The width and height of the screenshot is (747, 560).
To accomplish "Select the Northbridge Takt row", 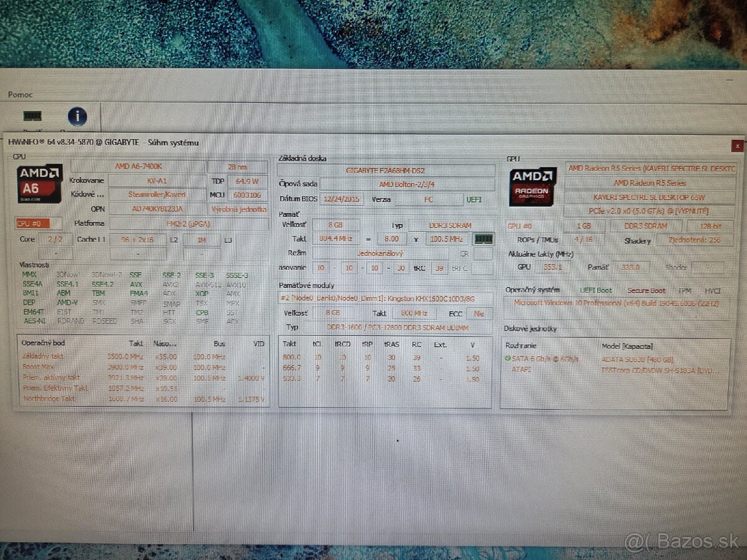I will 143,399.
